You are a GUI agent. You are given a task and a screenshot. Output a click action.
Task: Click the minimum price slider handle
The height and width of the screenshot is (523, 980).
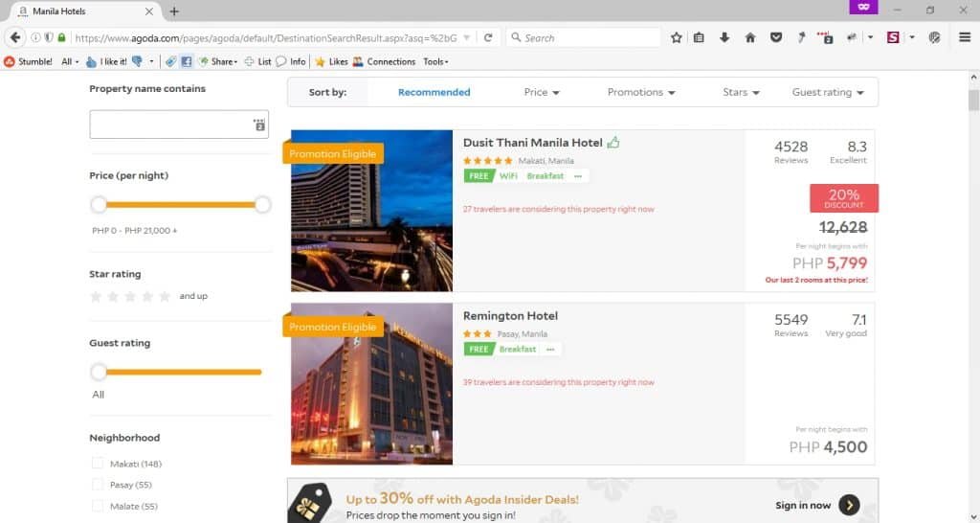[99, 205]
